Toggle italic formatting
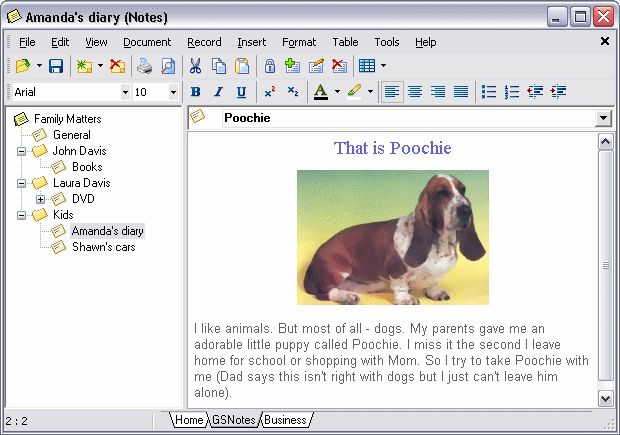The height and width of the screenshot is (435, 620). click(218, 92)
